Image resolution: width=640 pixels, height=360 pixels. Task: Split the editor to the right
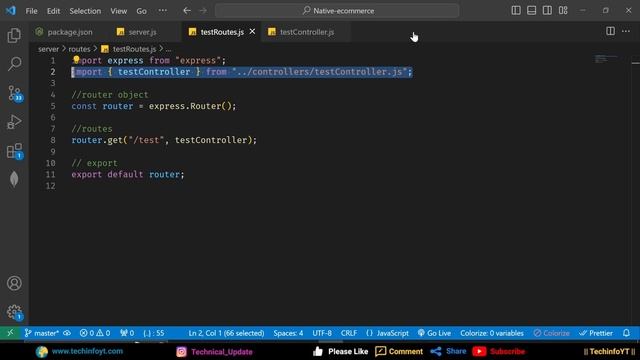point(610,31)
